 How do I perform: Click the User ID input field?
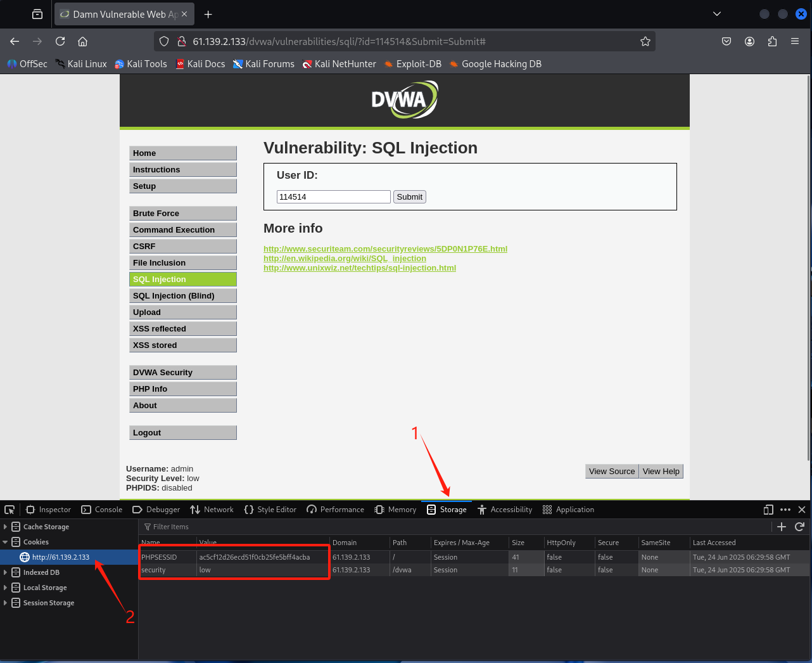click(x=333, y=196)
